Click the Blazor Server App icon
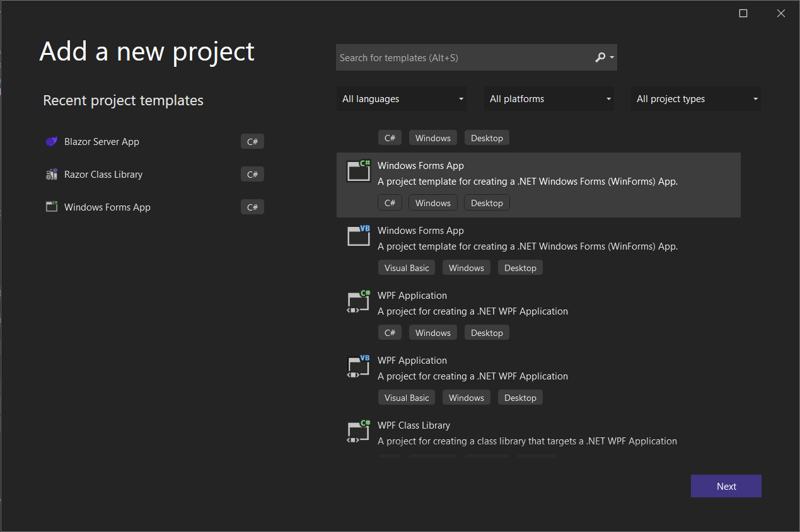Image resolution: width=800 pixels, height=532 pixels. 52,142
